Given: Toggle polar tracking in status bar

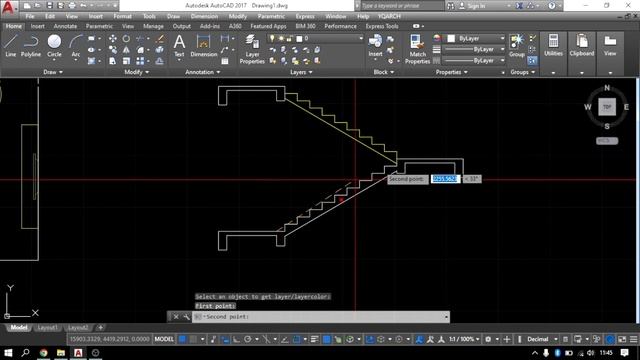Looking at the screenshot, I should coord(248,339).
